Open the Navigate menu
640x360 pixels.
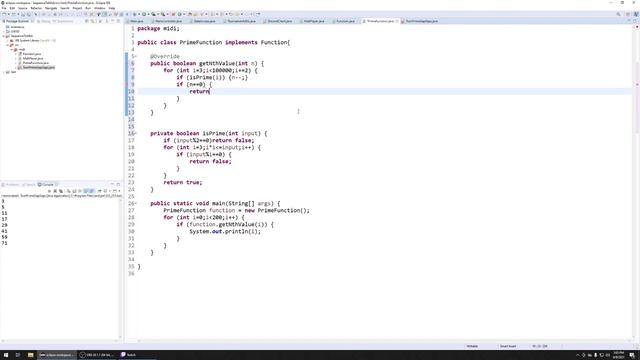coord(51,8)
